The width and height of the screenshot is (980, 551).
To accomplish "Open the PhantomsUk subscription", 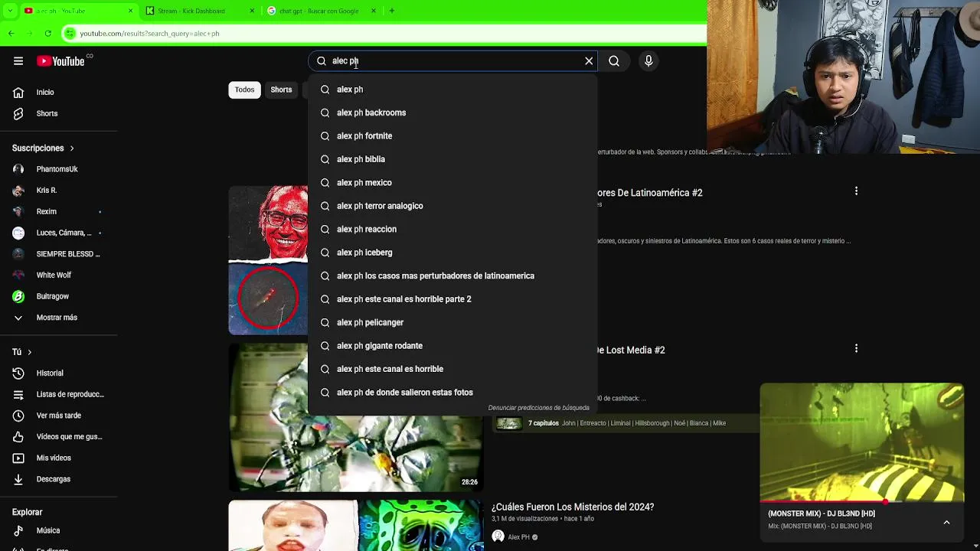I will coord(58,169).
